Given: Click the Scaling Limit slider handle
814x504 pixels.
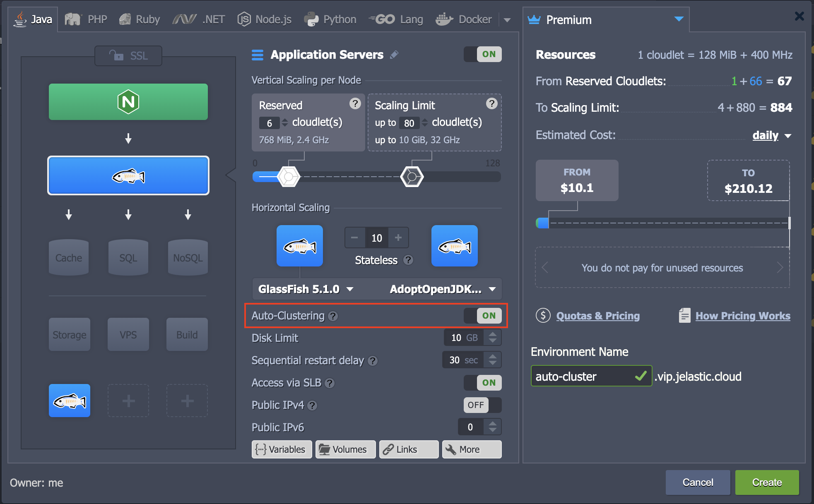Looking at the screenshot, I should coord(412,177).
